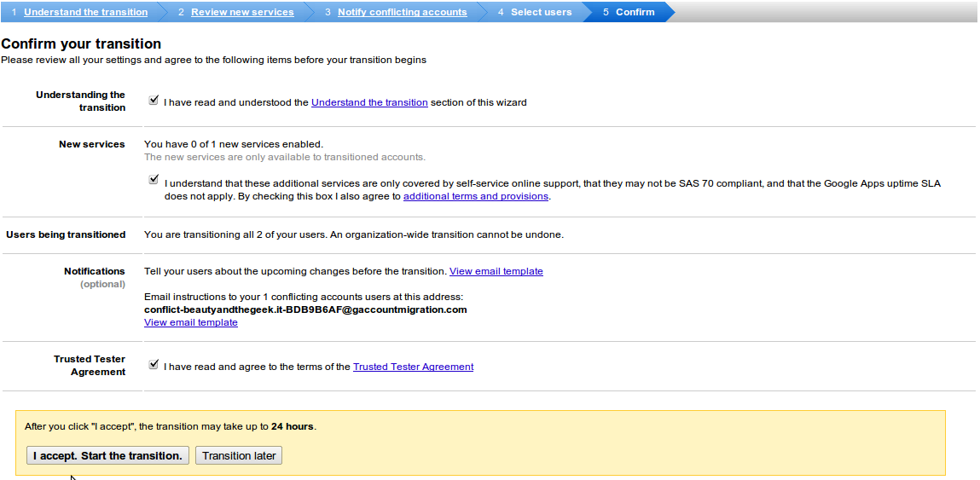Open the Review new services step
The image size is (980, 480).
242,12
